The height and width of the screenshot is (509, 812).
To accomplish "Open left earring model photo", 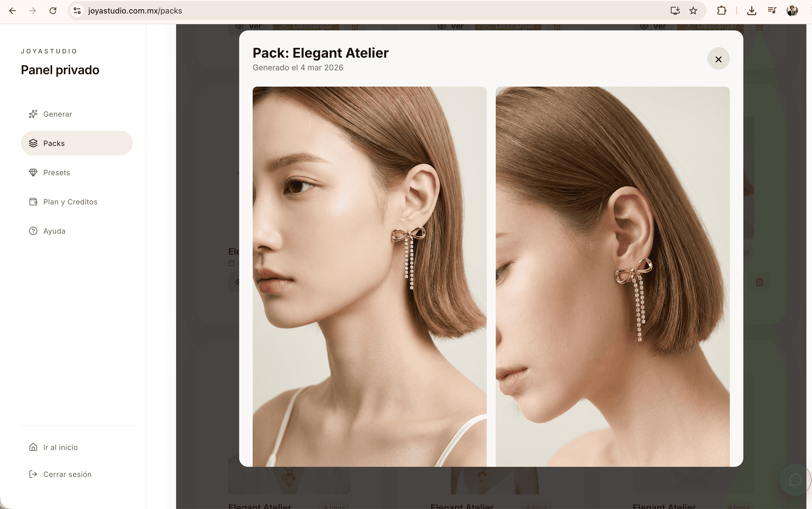I will point(369,276).
